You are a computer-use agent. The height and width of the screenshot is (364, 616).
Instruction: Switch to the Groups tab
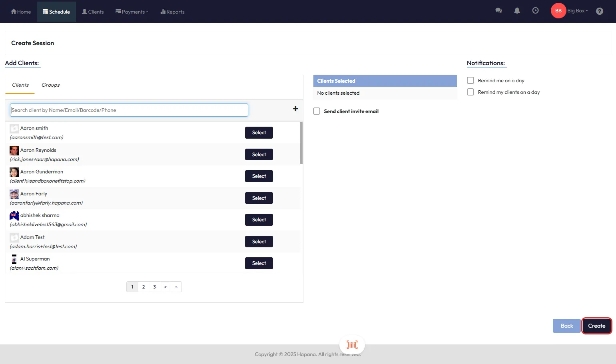pyautogui.click(x=50, y=85)
